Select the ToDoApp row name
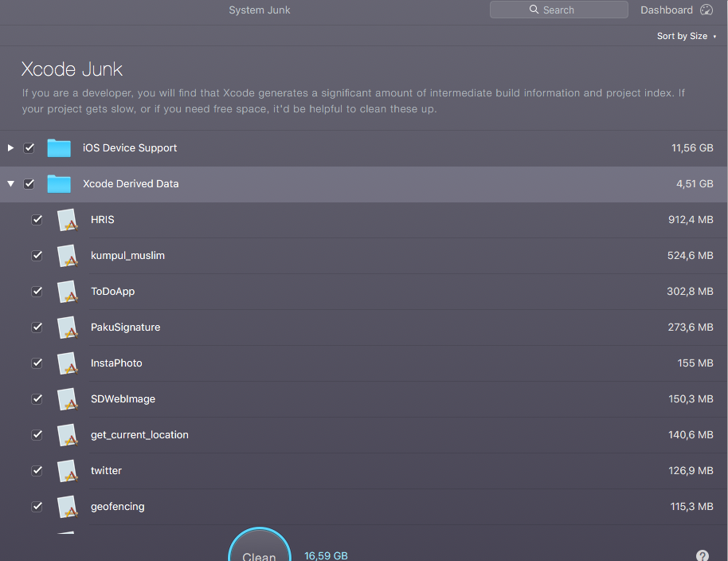This screenshot has height=561, width=728. [x=113, y=291]
